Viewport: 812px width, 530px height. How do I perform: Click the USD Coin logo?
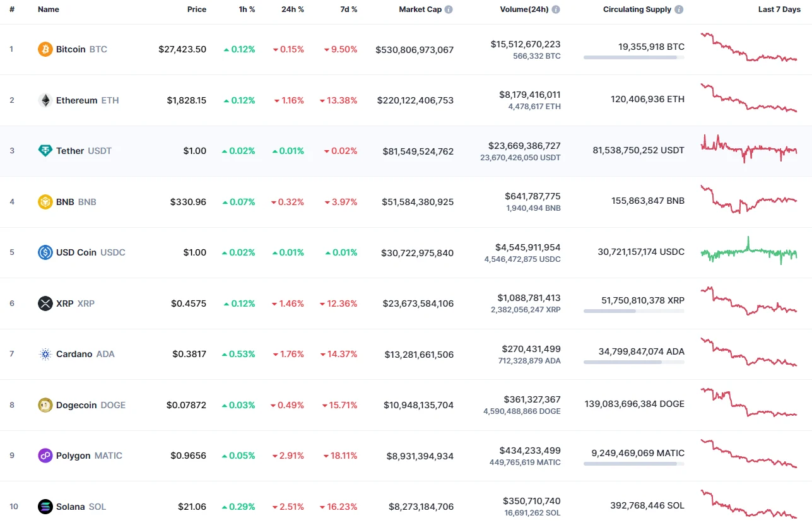(x=44, y=252)
